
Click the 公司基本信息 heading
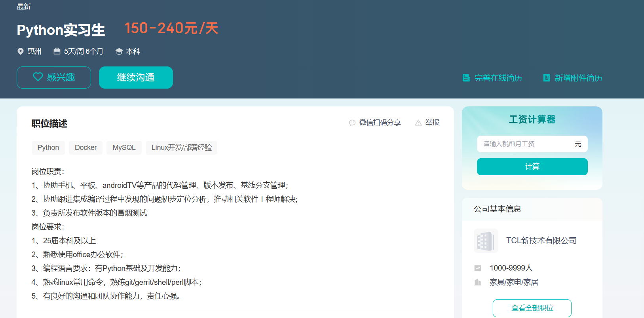(x=498, y=209)
